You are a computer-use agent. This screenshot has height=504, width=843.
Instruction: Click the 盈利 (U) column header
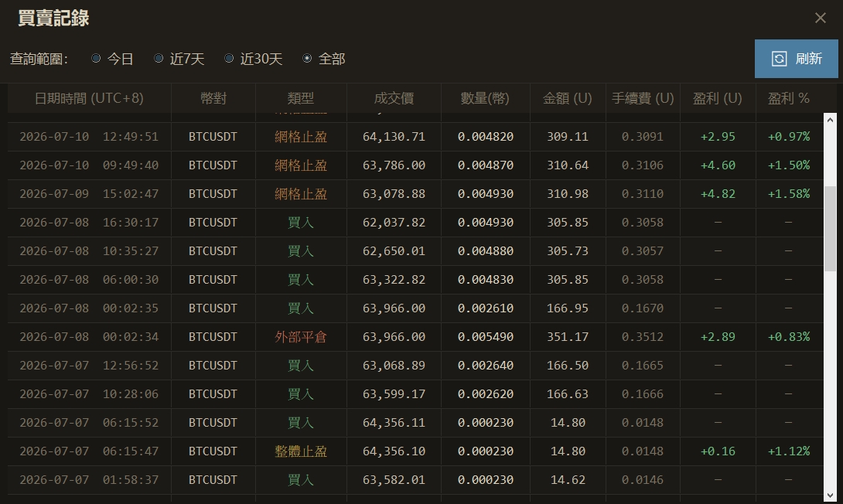click(718, 98)
